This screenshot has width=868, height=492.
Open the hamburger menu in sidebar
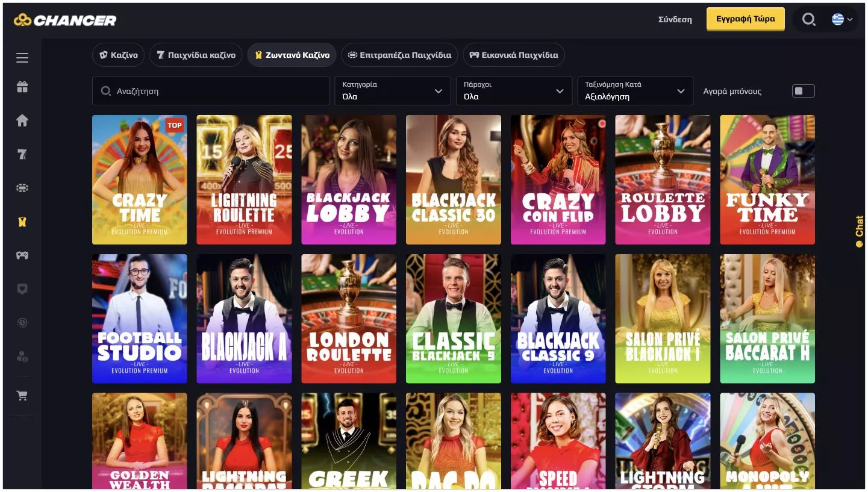click(22, 58)
